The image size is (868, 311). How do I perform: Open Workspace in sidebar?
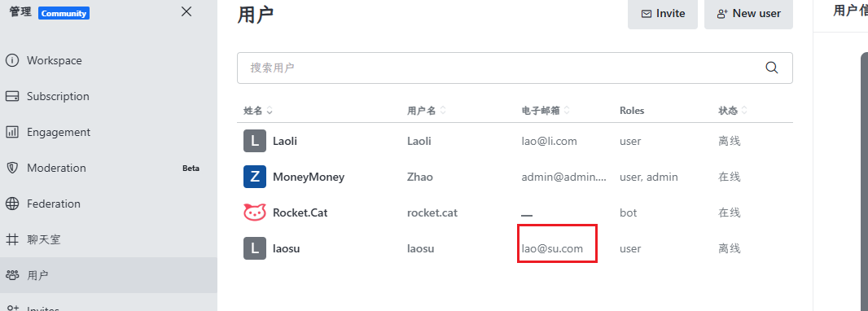click(108, 60)
